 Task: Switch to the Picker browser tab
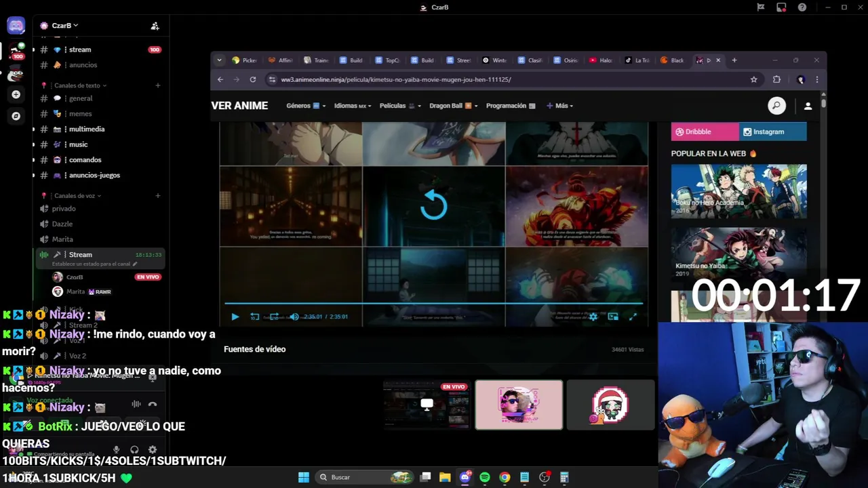[x=245, y=60]
